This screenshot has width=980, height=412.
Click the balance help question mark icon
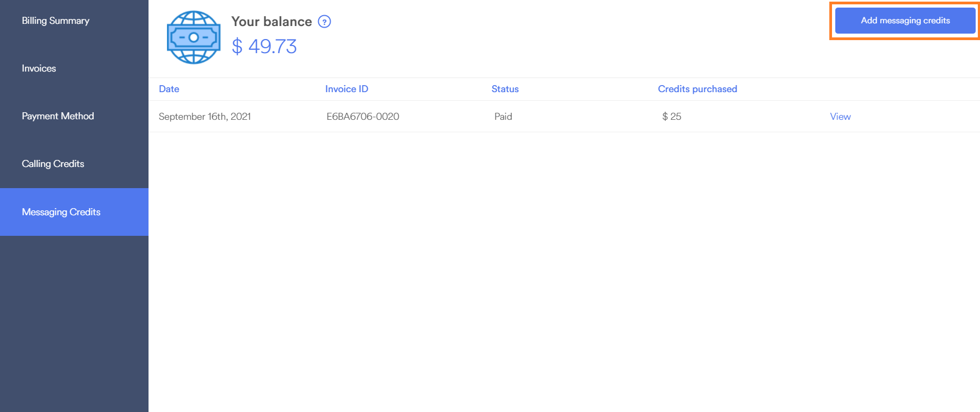(x=324, y=22)
